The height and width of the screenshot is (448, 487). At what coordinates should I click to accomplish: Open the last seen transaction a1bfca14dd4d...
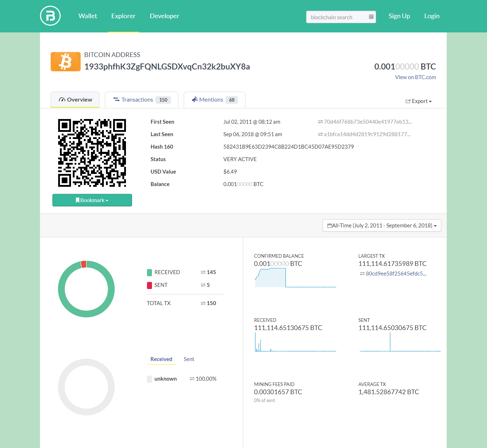tap(367, 134)
